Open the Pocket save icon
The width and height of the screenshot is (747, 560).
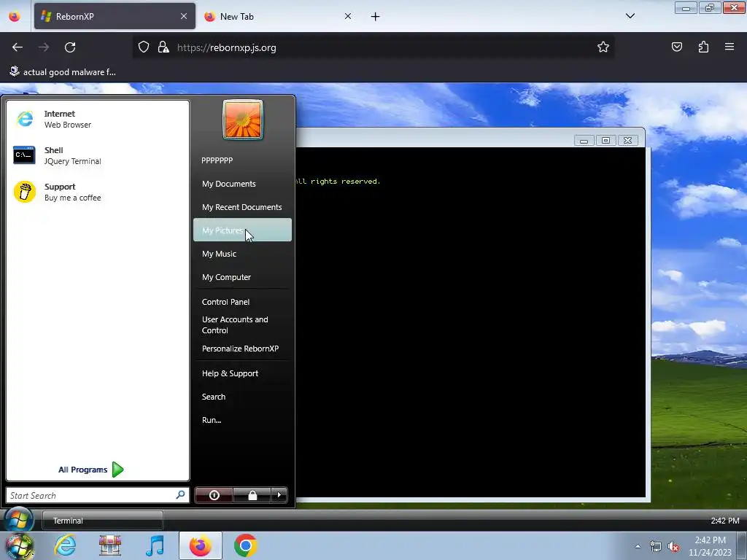click(x=677, y=47)
